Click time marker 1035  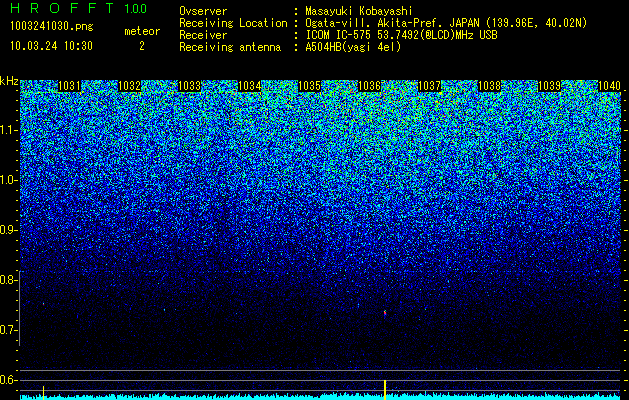pos(309,86)
